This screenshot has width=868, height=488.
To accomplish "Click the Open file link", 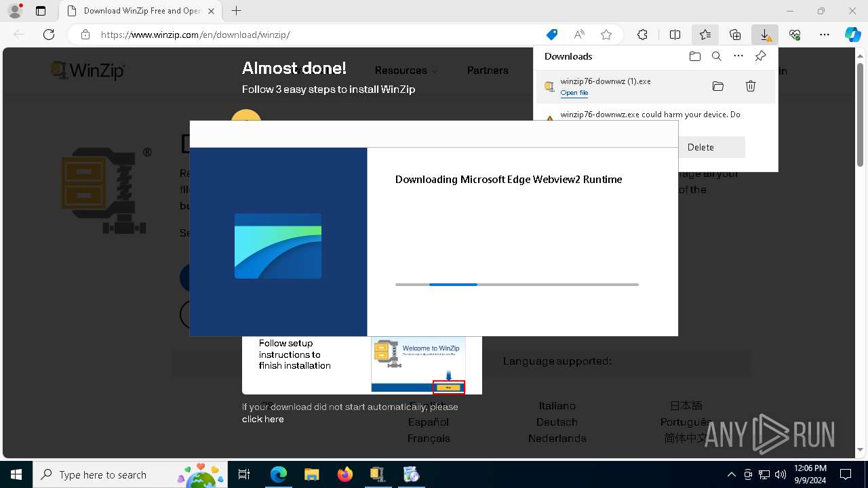I will coord(574,93).
